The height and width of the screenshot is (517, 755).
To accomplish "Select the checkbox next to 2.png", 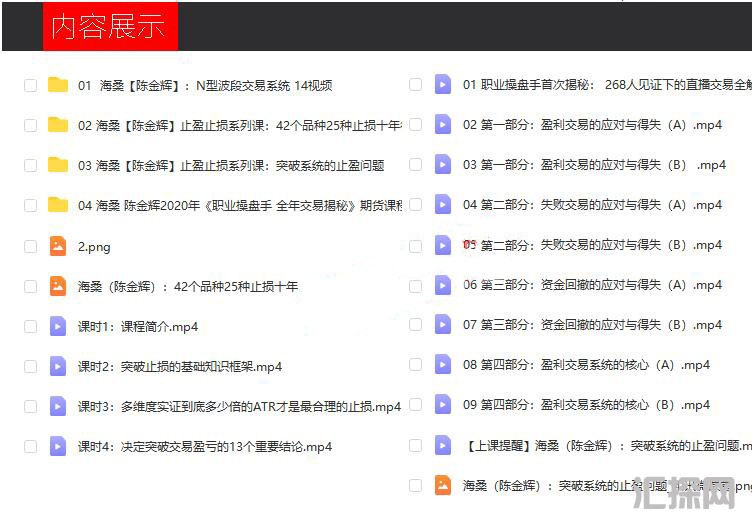I will pos(30,246).
